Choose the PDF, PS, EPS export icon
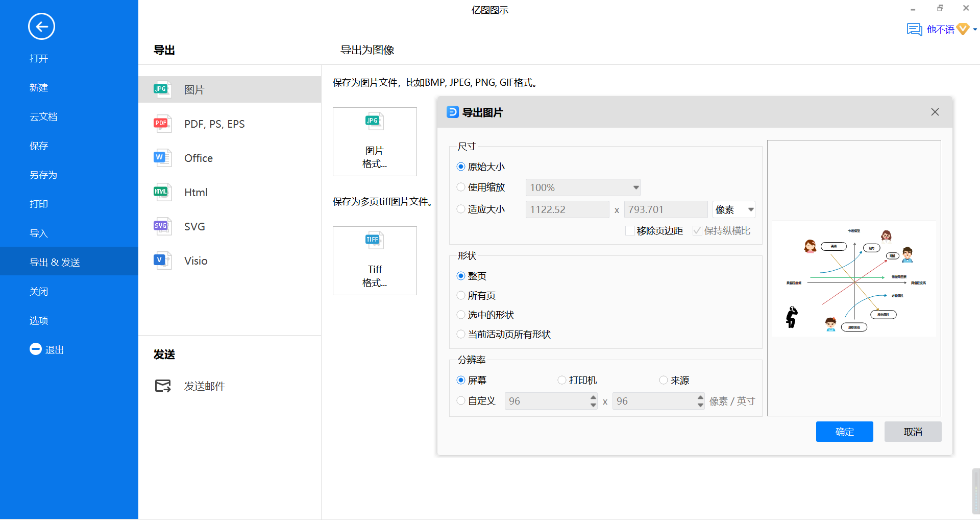980x520 pixels. [162, 124]
